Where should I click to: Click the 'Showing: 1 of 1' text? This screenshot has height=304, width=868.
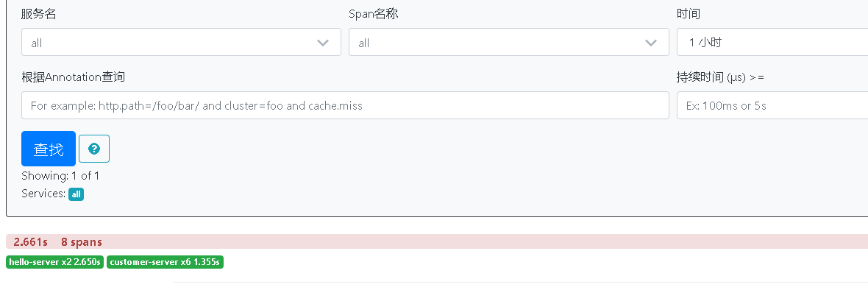pos(60,176)
